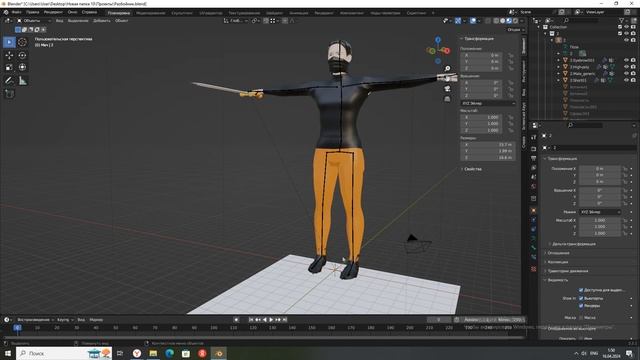Play the animation forward

pos(271,320)
